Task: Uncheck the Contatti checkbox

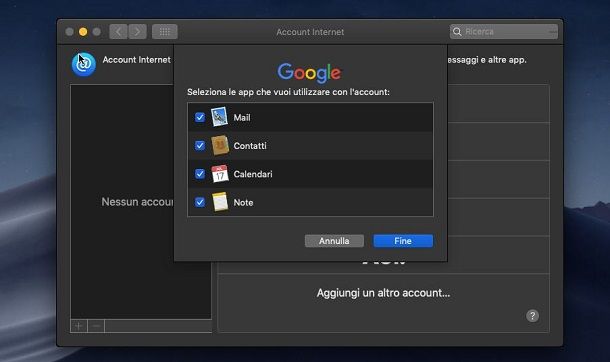Action: [x=200, y=145]
